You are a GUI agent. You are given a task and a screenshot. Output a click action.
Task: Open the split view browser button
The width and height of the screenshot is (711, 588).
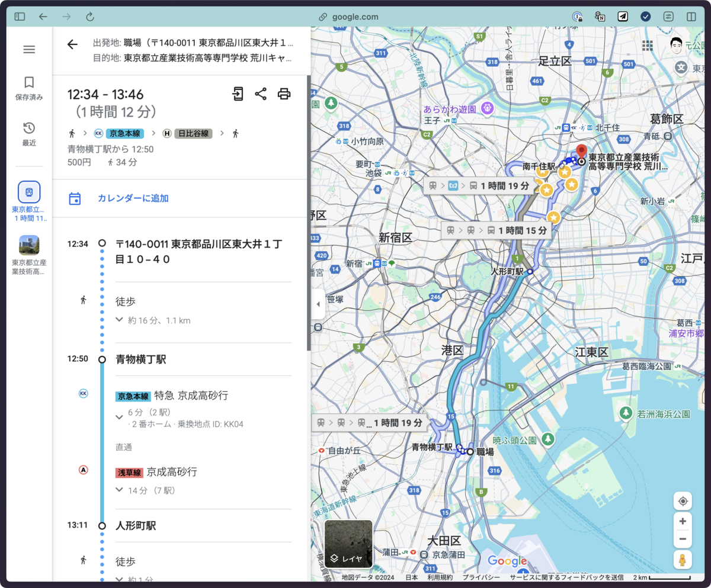click(x=691, y=17)
